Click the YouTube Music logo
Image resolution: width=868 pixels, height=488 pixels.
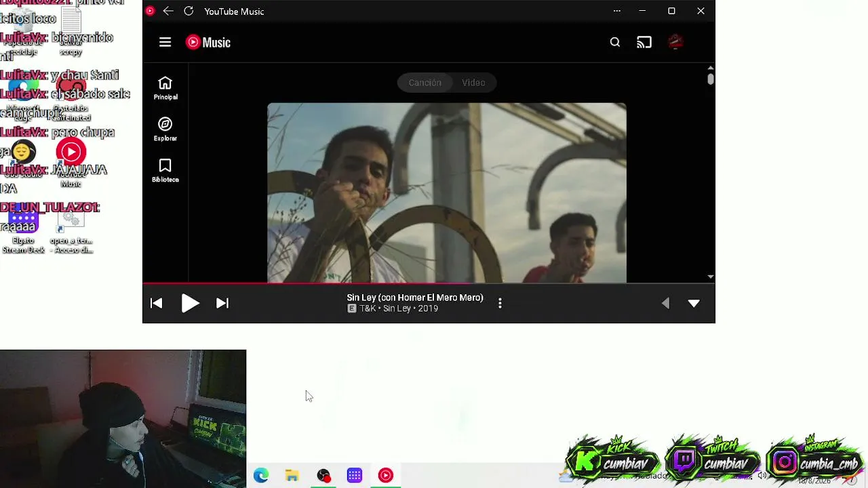tap(208, 42)
